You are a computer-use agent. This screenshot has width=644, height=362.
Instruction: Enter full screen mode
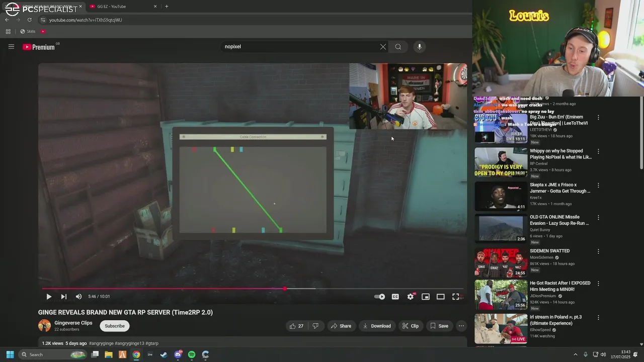pos(456,297)
